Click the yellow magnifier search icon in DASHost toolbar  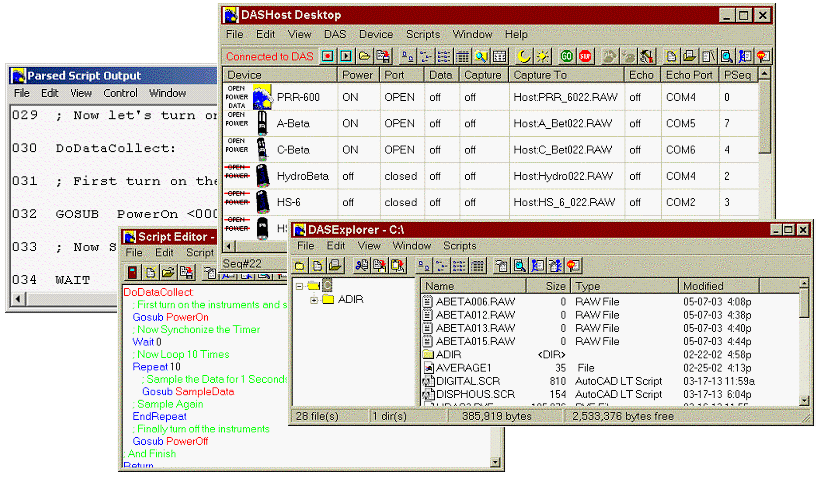pos(481,56)
